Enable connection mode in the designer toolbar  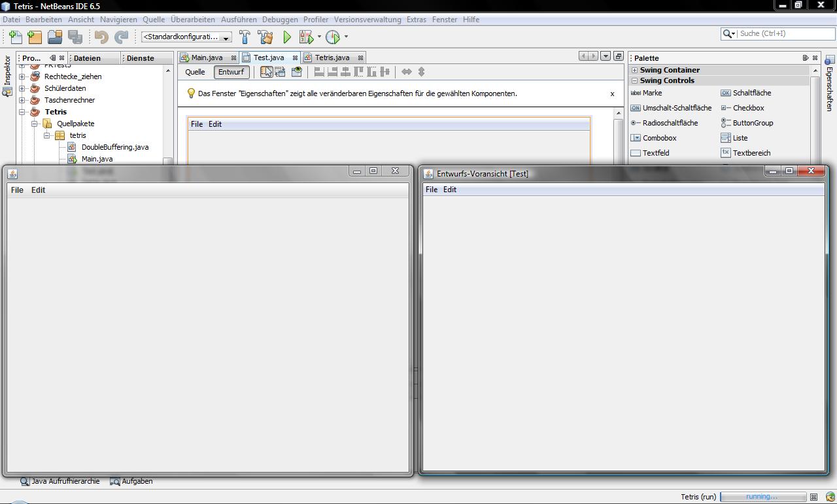[281, 72]
